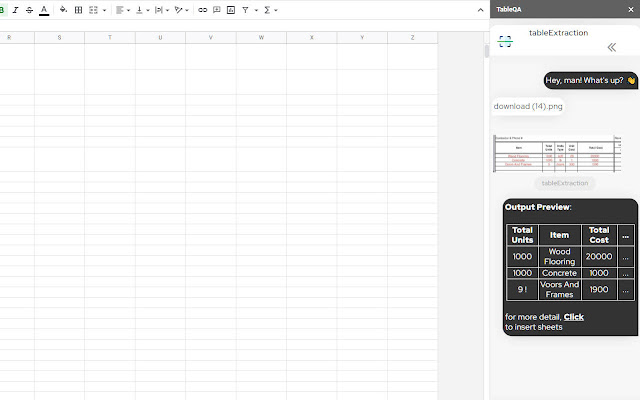640x400 pixels.
Task: Collapse panel with double chevron icon
Action: (x=611, y=47)
